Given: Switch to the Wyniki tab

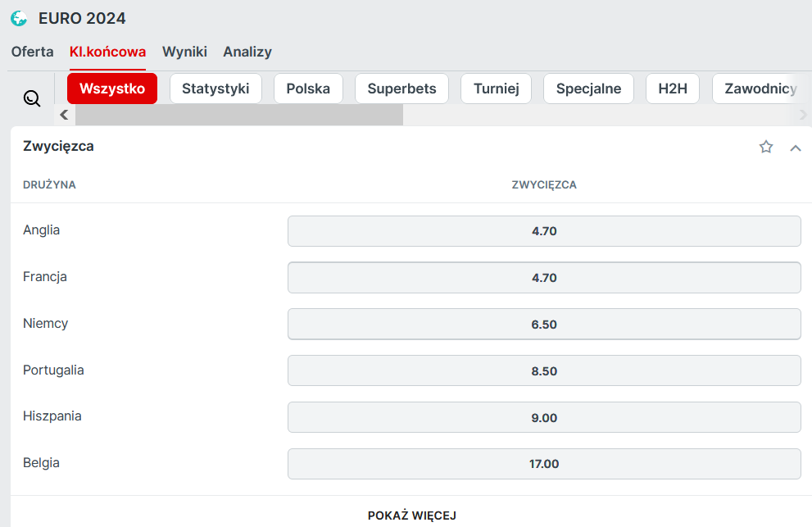Looking at the screenshot, I should pyautogui.click(x=184, y=52).
